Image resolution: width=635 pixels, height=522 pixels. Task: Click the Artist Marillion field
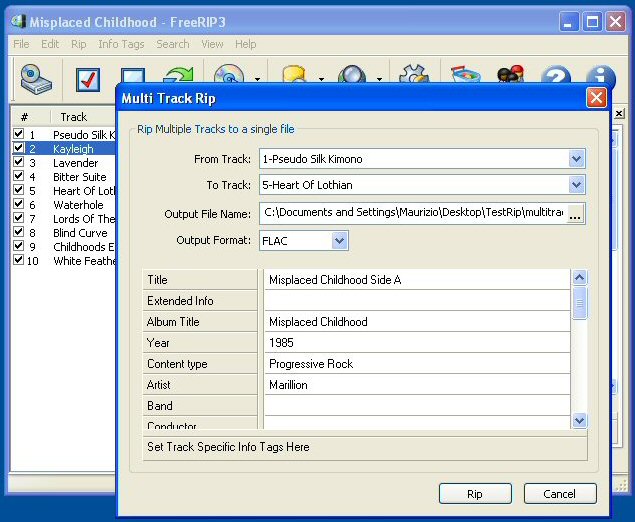[x=417, y=385]
